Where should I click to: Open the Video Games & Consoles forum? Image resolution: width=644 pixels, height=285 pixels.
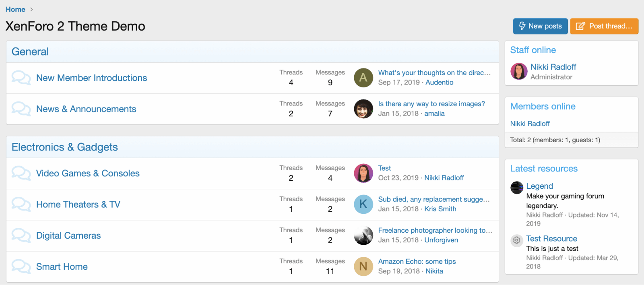tap(88, 173)
